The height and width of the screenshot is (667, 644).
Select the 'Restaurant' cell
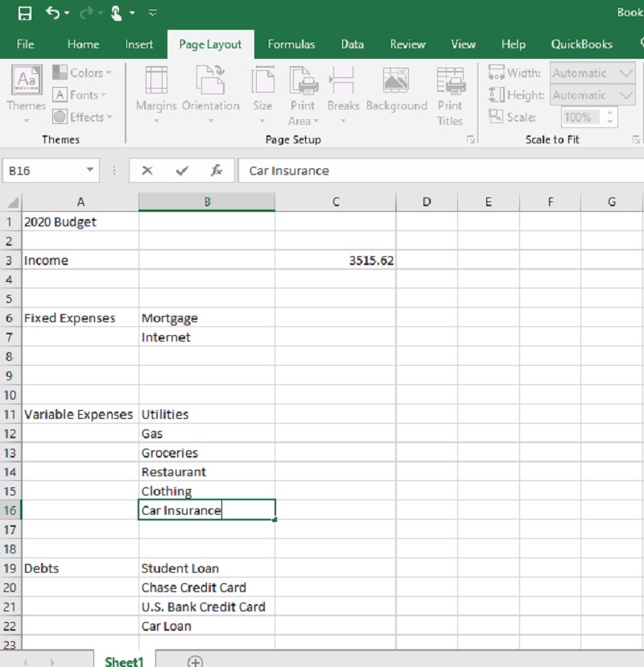[x=207, y=472]
